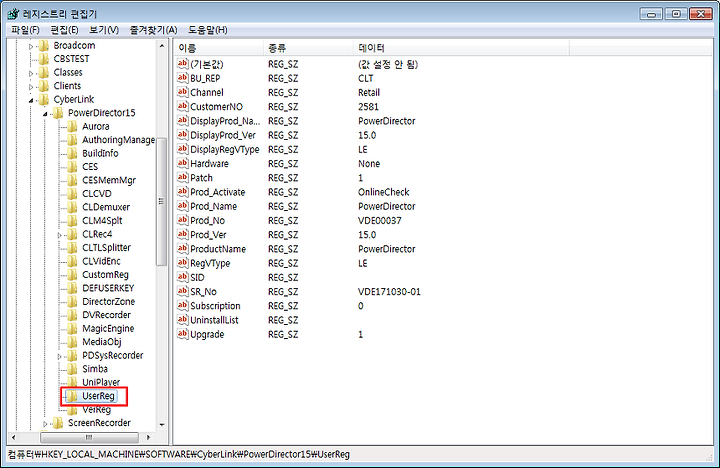The image size is (720, 468).
Task: Select the CLCVD folder icon
Action: coord(72,194)
